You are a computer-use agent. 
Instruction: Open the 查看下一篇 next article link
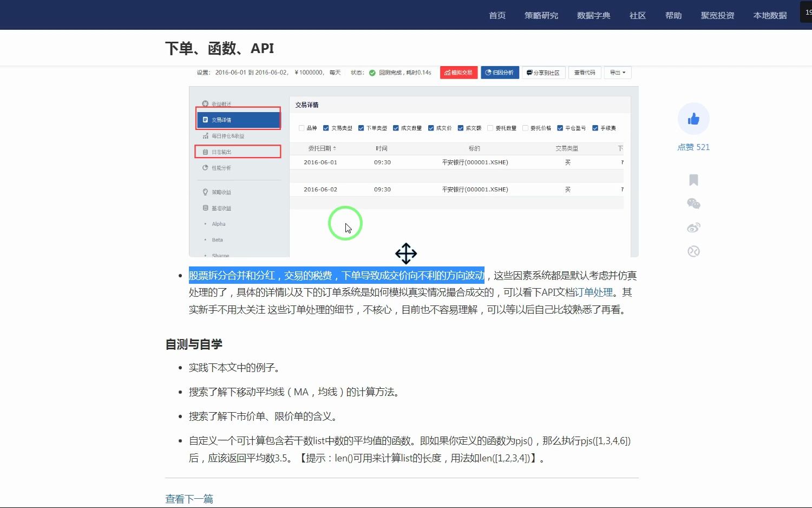[189, 499]
